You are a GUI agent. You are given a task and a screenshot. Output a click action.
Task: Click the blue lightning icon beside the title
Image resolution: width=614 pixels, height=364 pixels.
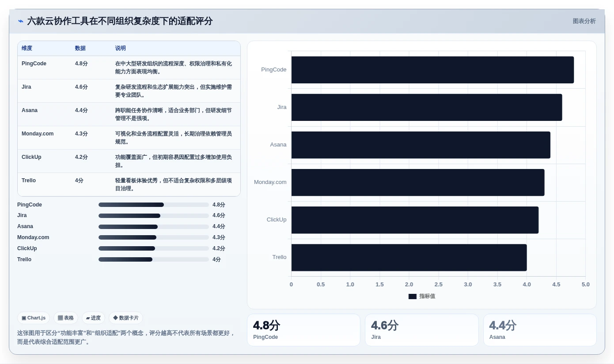(21, 21)
